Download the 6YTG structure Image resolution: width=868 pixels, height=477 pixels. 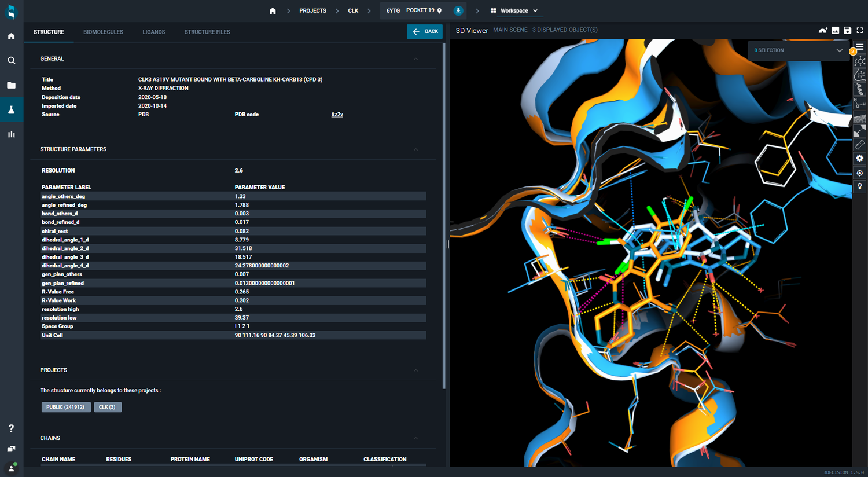coord(458,10)
